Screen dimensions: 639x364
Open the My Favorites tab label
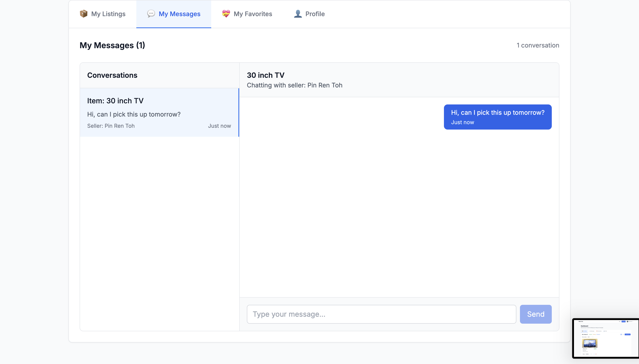point(252,14)
